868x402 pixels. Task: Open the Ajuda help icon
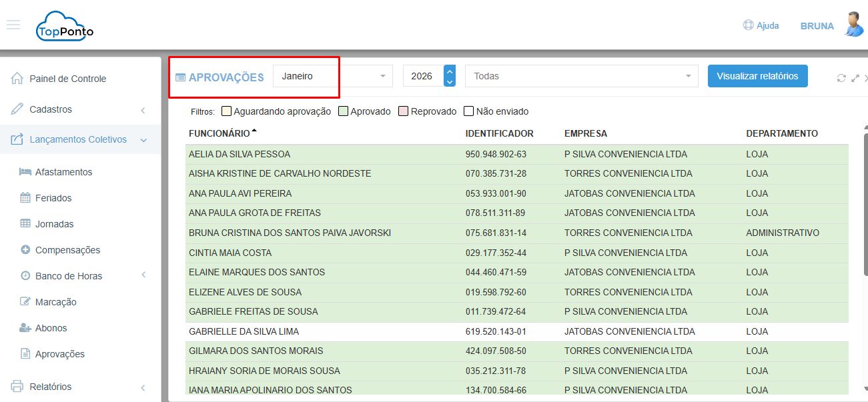coord(748,25)
